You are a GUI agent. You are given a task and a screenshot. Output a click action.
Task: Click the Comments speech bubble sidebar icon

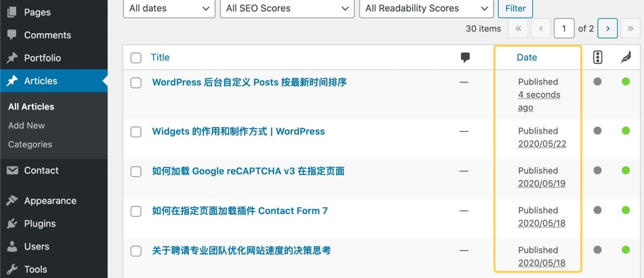[x=12, y=35]
